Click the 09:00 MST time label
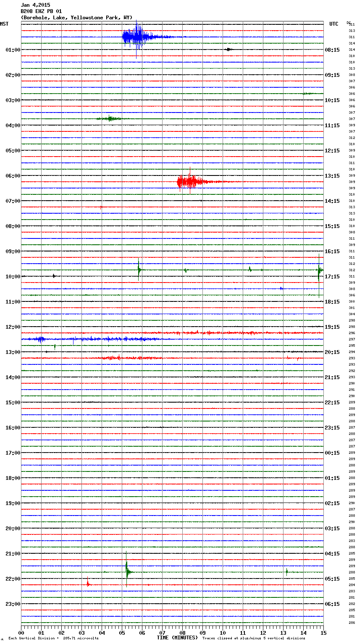Screen dimensions: 357x644 click(13, 251)
